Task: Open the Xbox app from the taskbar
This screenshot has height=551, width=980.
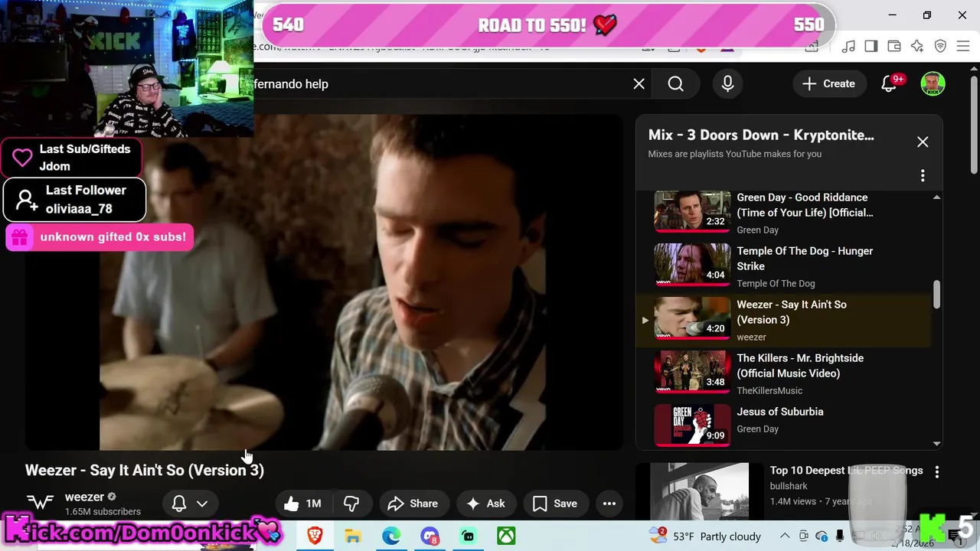Action: (506, 536)
